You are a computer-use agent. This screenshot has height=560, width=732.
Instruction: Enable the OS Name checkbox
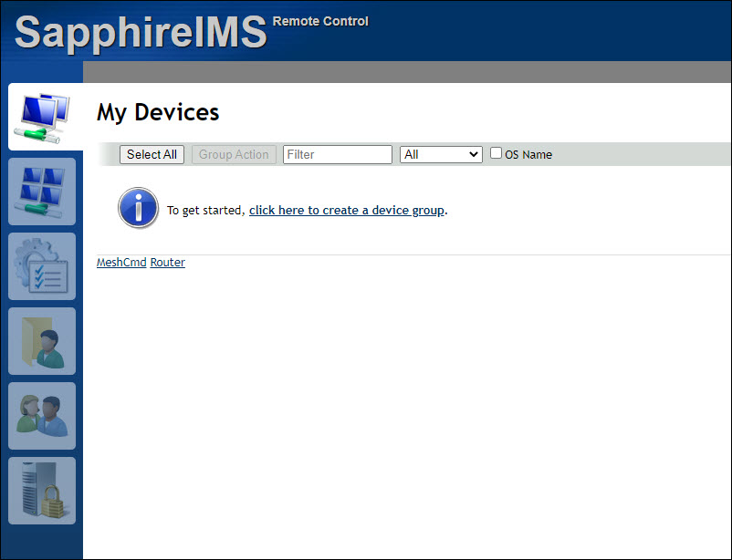496,153
